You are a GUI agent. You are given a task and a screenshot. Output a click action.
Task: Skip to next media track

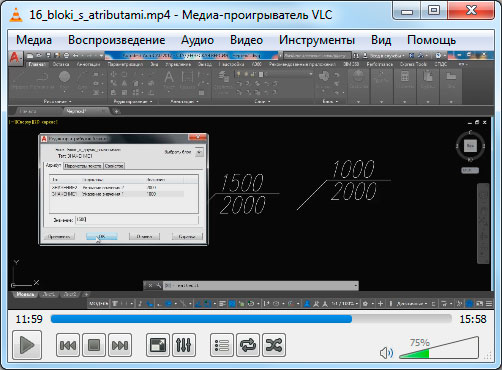pos(120,345)
